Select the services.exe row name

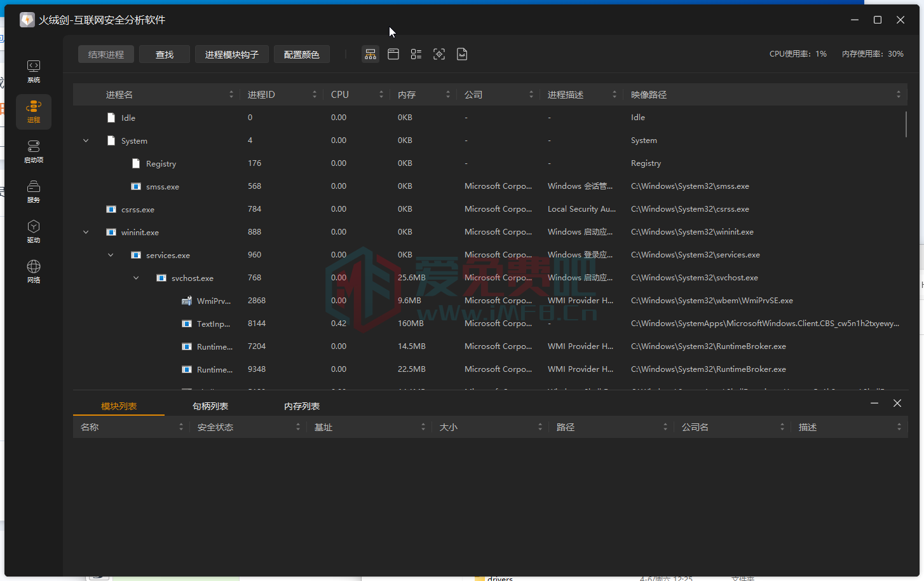pyautogui.click(x=168, y=255)
